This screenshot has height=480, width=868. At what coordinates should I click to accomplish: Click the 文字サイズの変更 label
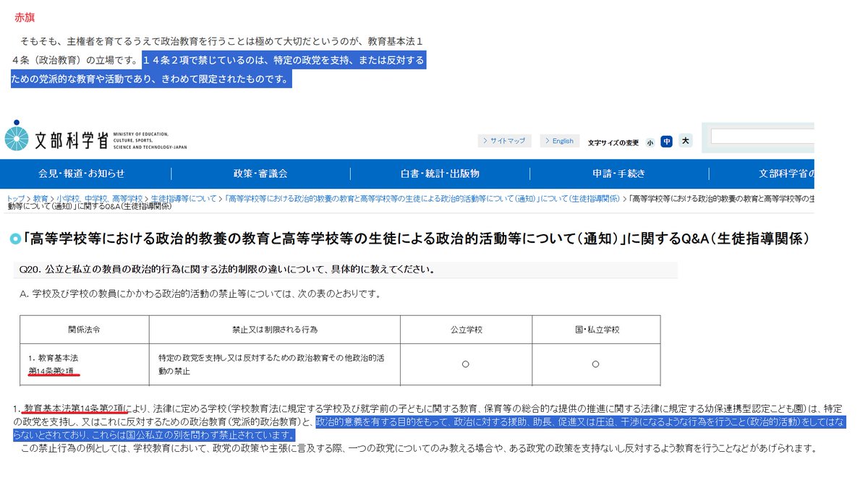click(613, 142)
